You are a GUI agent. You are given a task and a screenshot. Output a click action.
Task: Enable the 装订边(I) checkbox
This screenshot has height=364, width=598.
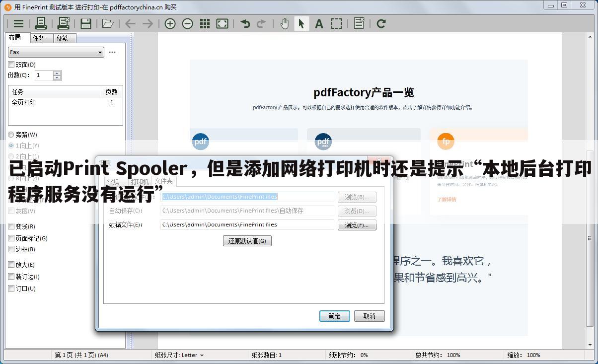click(11, 277)
